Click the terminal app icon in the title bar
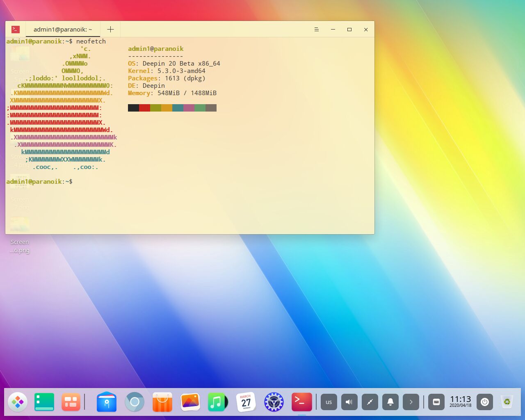 16,29
